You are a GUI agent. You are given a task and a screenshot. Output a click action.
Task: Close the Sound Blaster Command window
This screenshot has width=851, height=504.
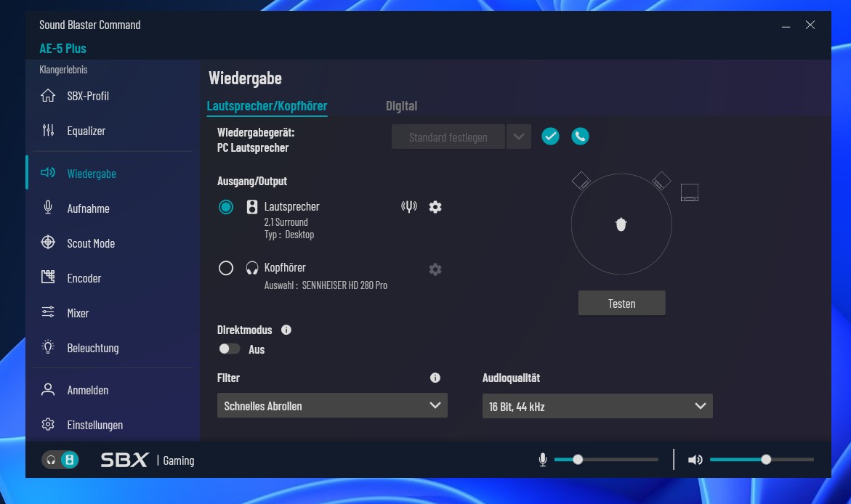[810, 25]
